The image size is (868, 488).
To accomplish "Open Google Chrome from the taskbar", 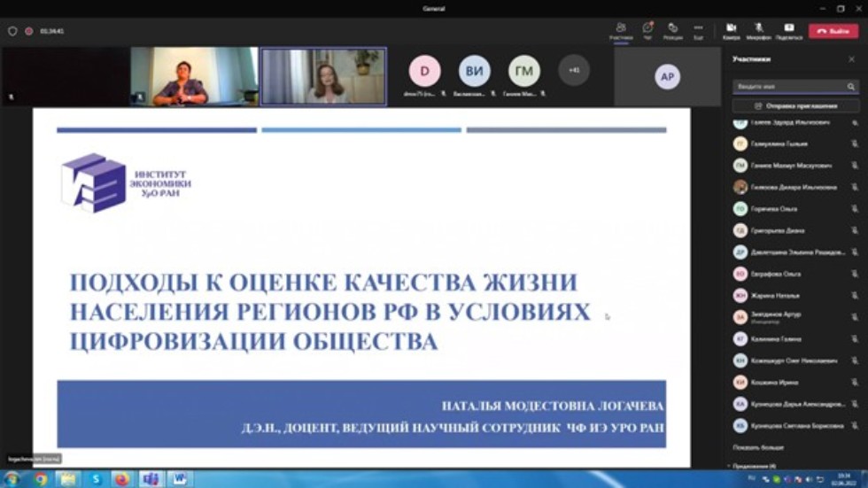I will (40, 479).
